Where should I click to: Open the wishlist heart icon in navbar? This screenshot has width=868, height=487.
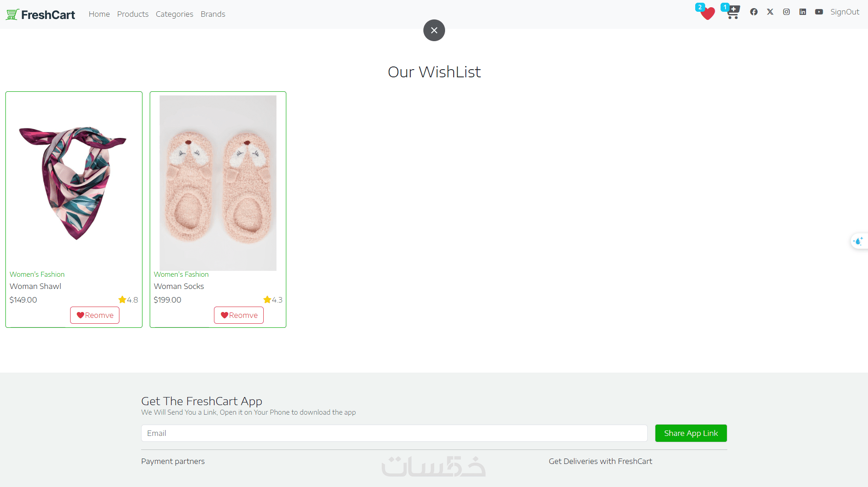point(707,13)
